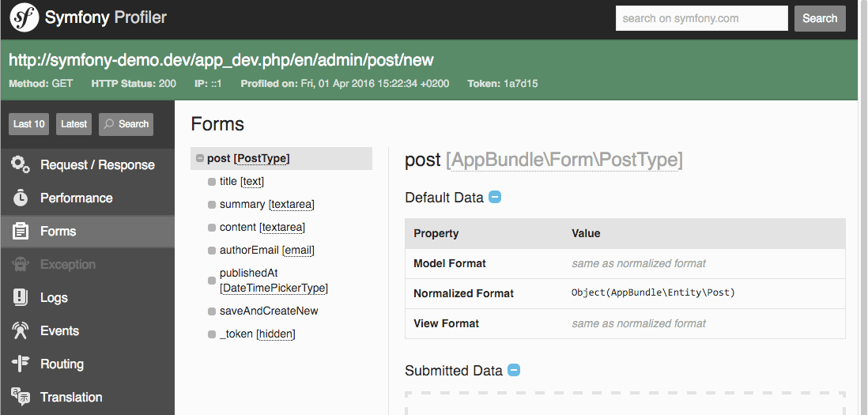Click the Exception ghost icon
The width and height of the screenshot is (868, 415).
tap(21, 264)
